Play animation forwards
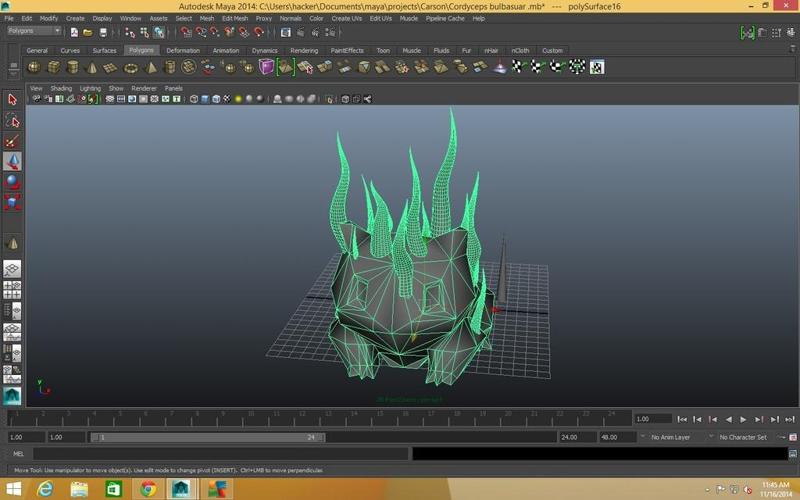 (743, 419)
